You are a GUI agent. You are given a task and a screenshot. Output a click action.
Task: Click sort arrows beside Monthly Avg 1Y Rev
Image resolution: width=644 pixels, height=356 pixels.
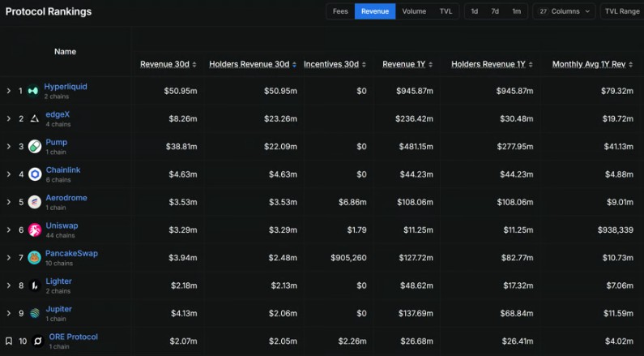(x=630, y=65)
